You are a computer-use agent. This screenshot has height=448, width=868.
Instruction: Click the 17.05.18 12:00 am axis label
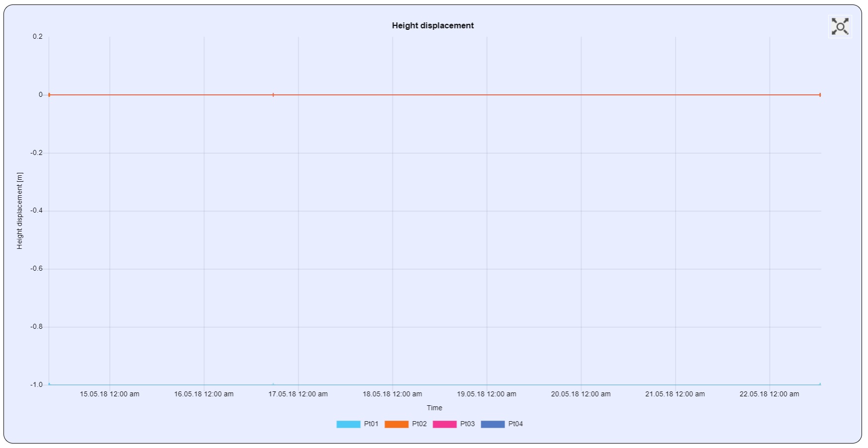point(298,394)
